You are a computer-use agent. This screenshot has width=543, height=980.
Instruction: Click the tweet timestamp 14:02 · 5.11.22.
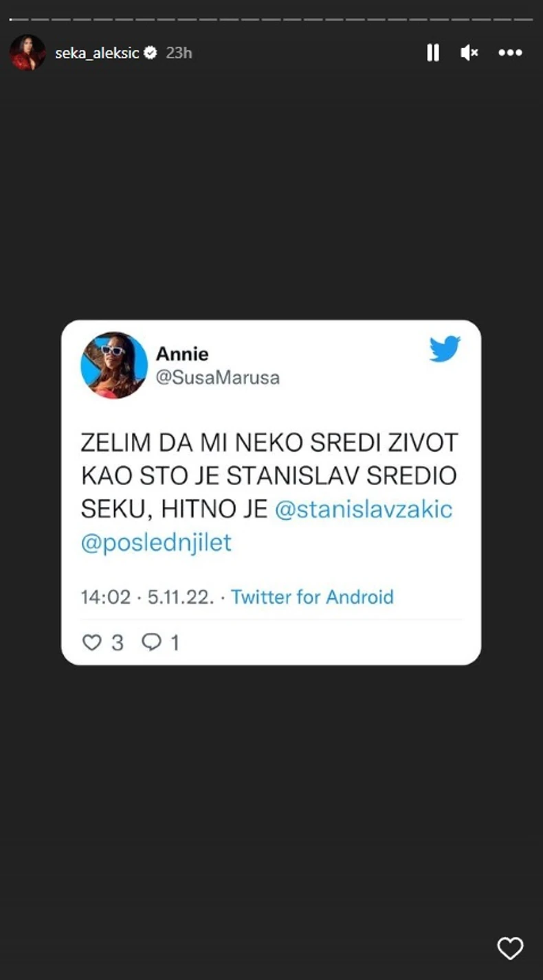148,597
